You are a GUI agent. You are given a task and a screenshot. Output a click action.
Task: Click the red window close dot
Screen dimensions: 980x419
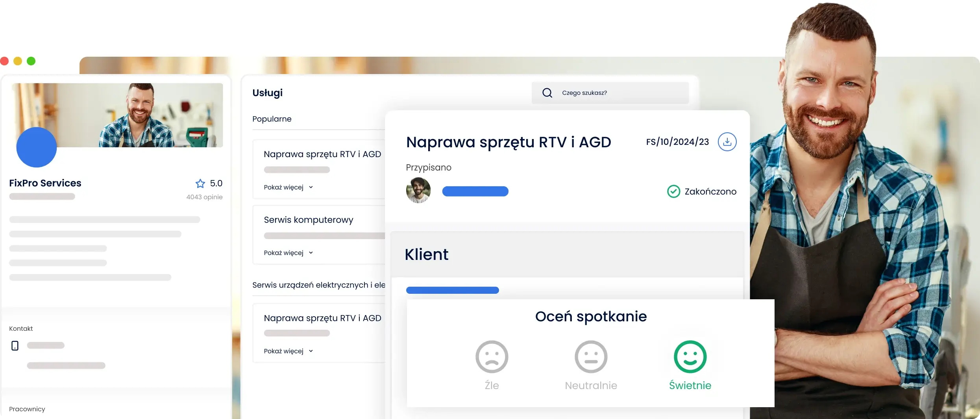(4, 61)
